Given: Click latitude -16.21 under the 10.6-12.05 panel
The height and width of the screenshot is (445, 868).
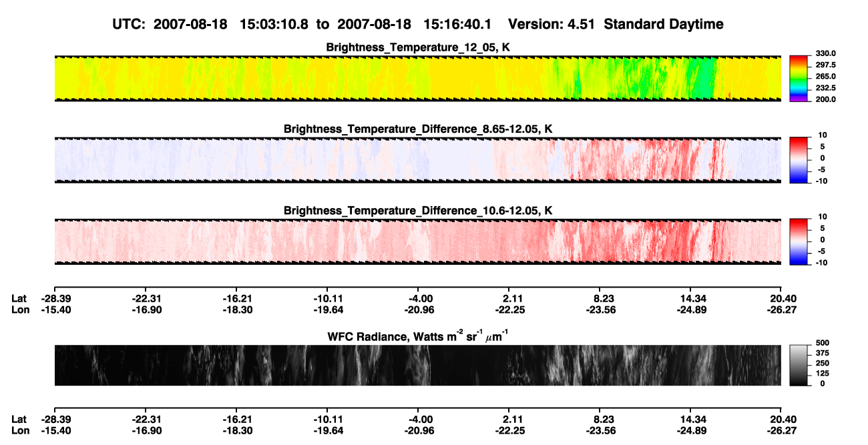Looking at the screenshot, I should click(236, 299).
